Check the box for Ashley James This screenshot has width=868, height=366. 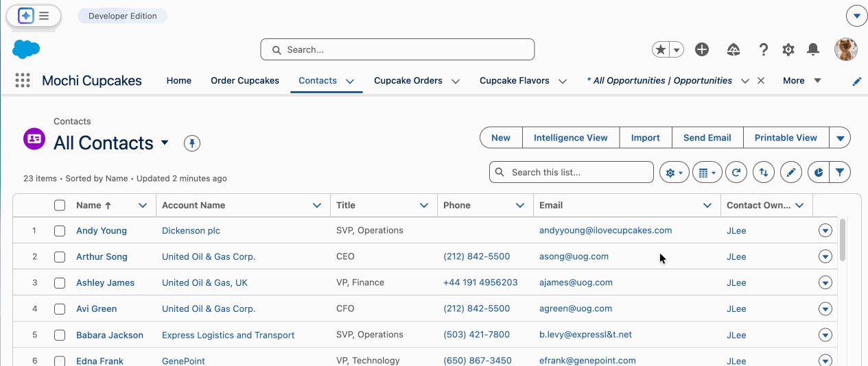[60, 283]
